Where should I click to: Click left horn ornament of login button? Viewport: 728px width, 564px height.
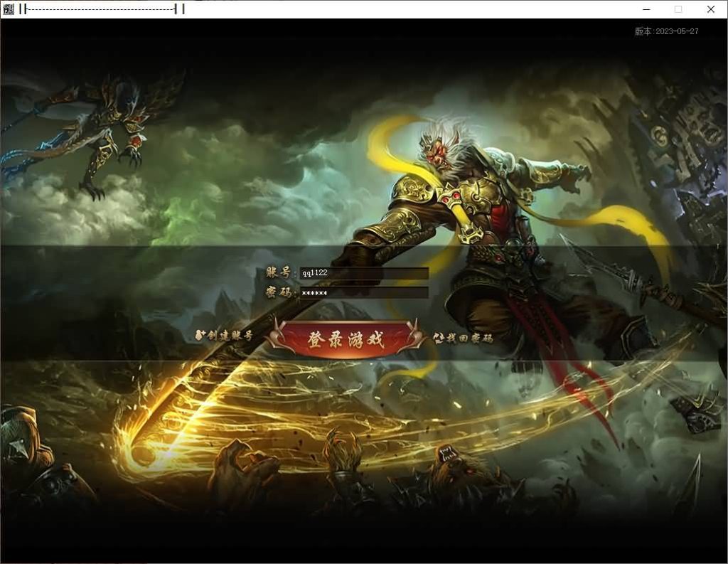(x=273, y=339)
